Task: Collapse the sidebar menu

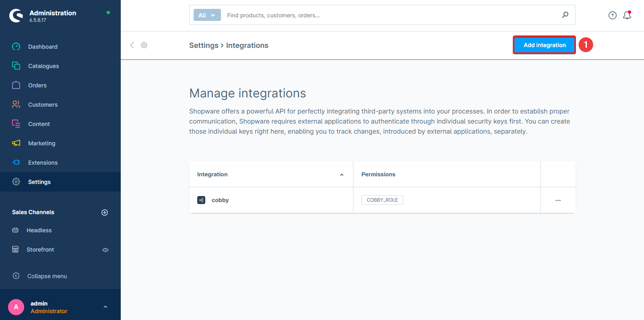Action: [x=47, y=276]
